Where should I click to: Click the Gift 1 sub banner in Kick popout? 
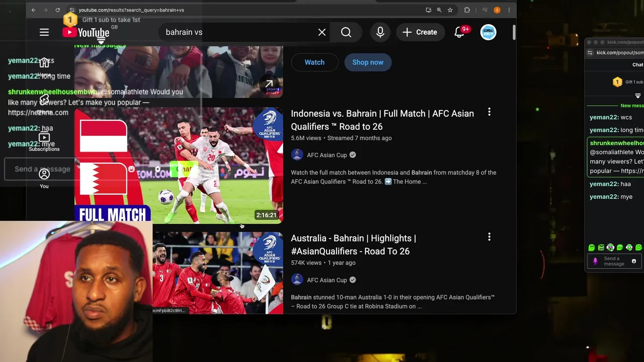pyautogui.click(x=628, y=82)
